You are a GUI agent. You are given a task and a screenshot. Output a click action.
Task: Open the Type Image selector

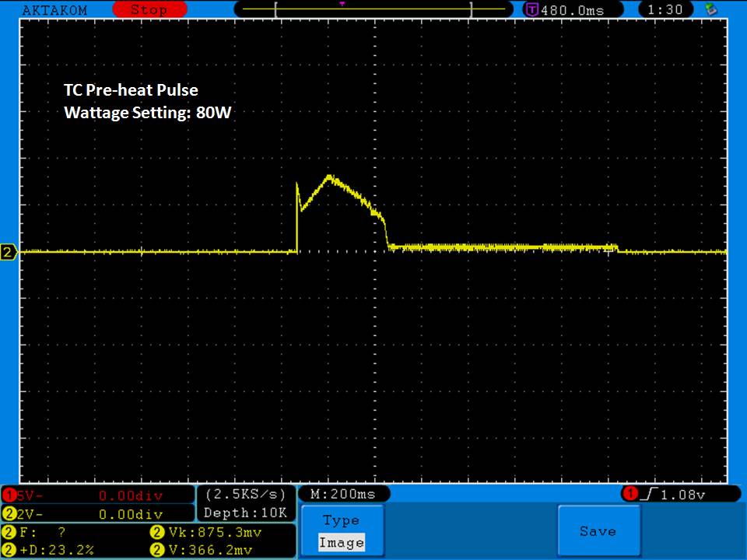coord(341,531)
